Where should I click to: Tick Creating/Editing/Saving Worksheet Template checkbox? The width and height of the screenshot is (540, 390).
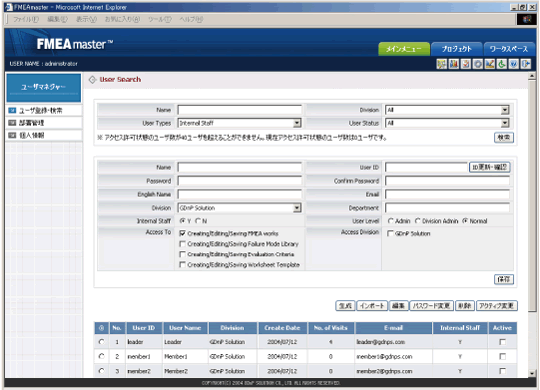[x=183, y=265]
